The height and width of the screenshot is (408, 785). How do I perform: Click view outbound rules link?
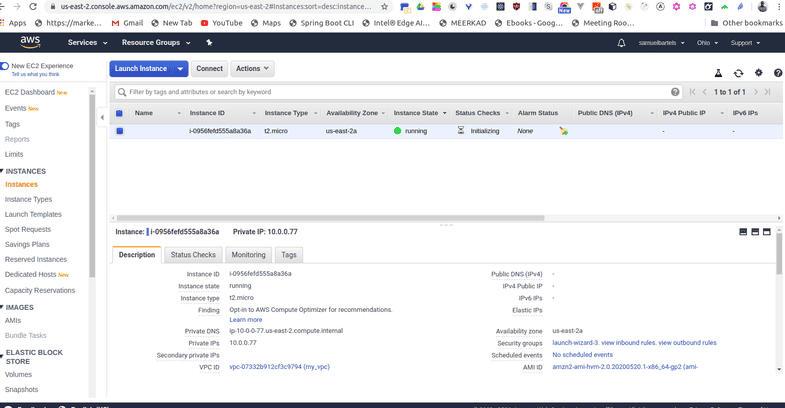point(687,343)
